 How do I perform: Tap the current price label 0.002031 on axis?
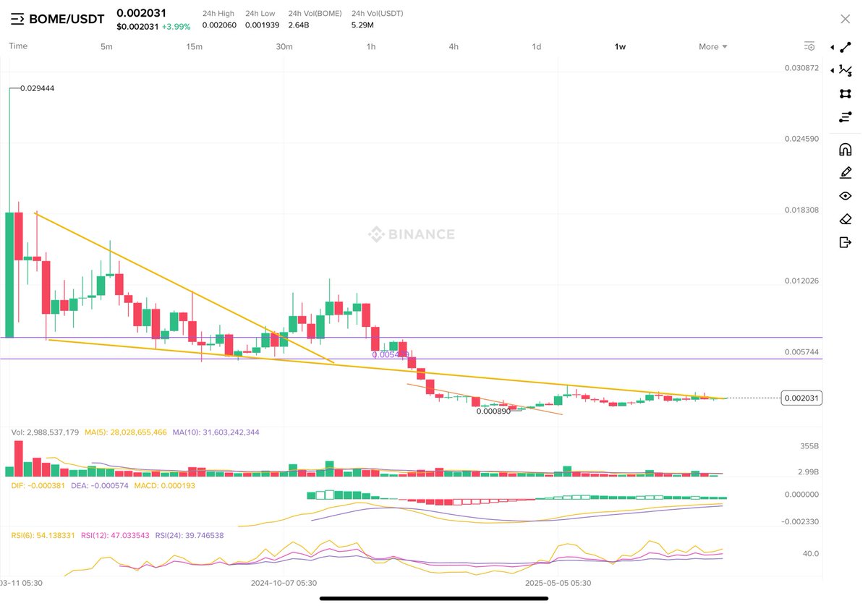pos(802,398)
